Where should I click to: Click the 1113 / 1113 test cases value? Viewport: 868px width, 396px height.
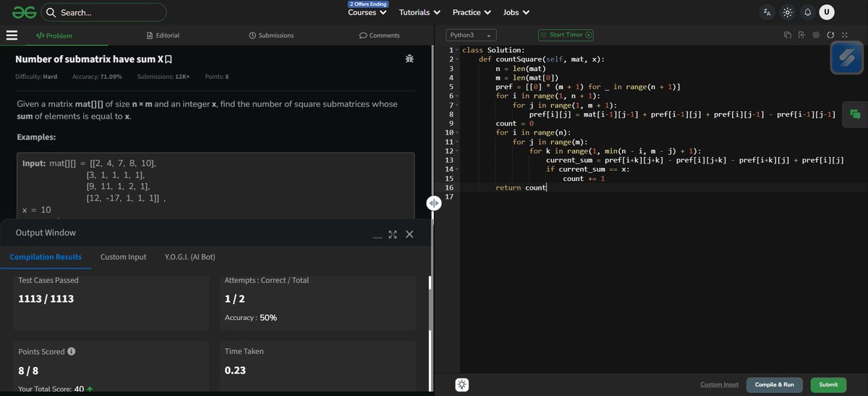tap(46, 298)
